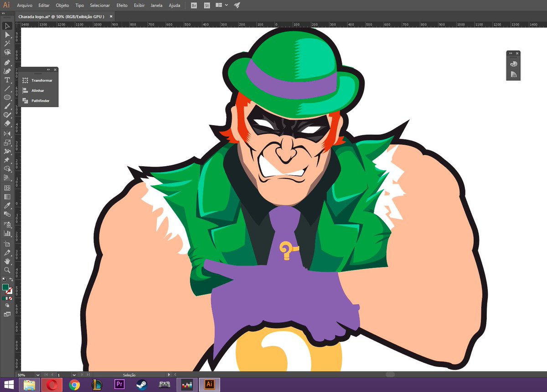Click the Stroke swatch set to none
This screenshot has width=547, height=392.
point(9,291)
